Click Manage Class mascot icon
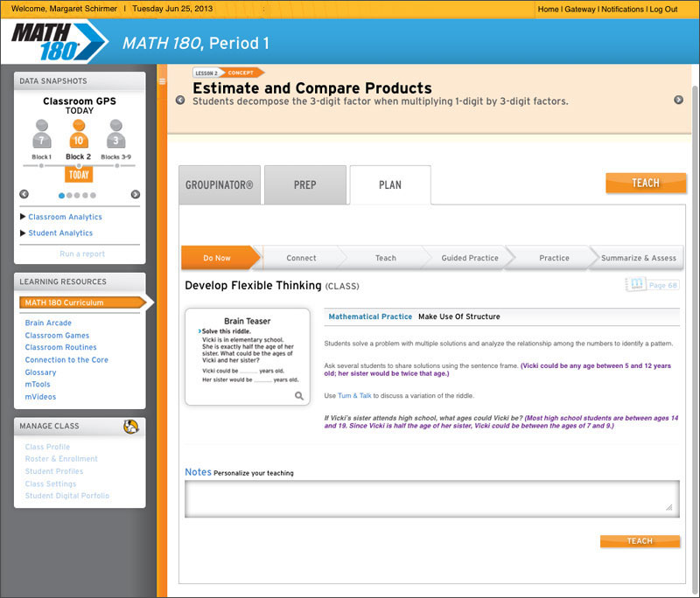Screen dimensions: 700x598 tap(130, 427)
